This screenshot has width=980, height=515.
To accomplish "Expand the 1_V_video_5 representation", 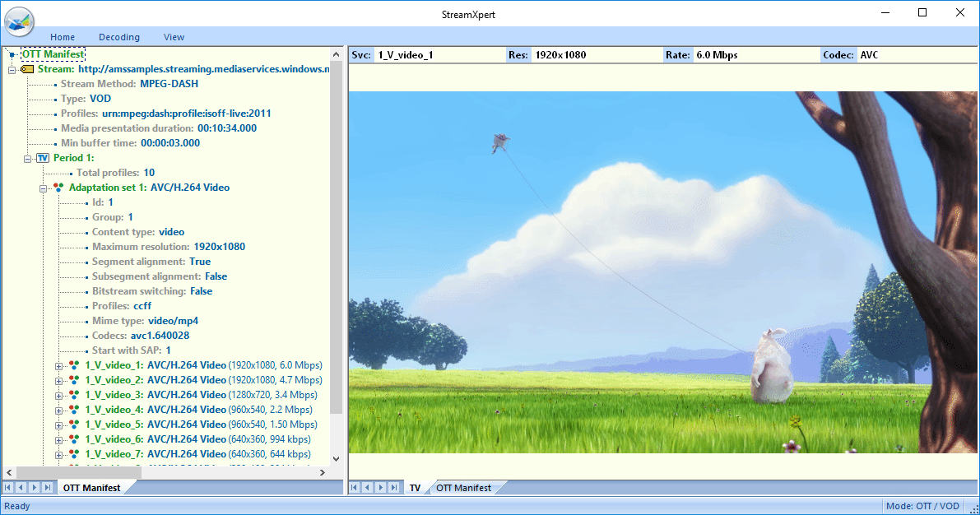I will pos(58,425).
